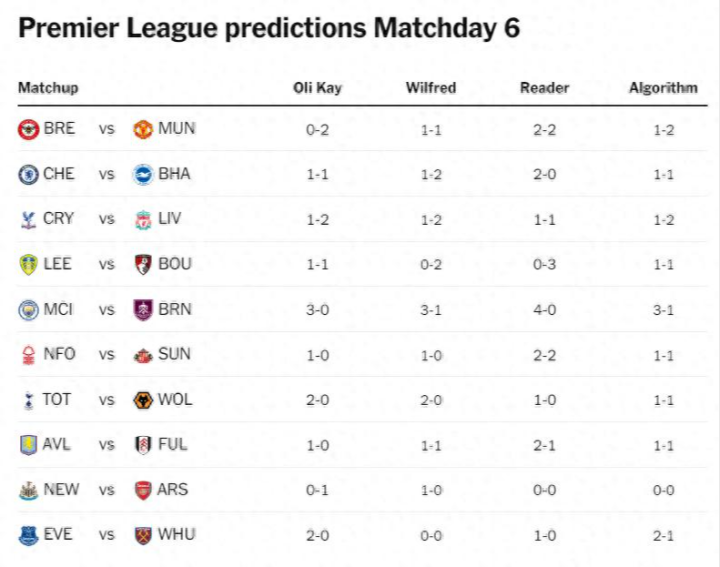Click the Everton crest icon
Screen dimensions: 720x567
coord(28,535)
